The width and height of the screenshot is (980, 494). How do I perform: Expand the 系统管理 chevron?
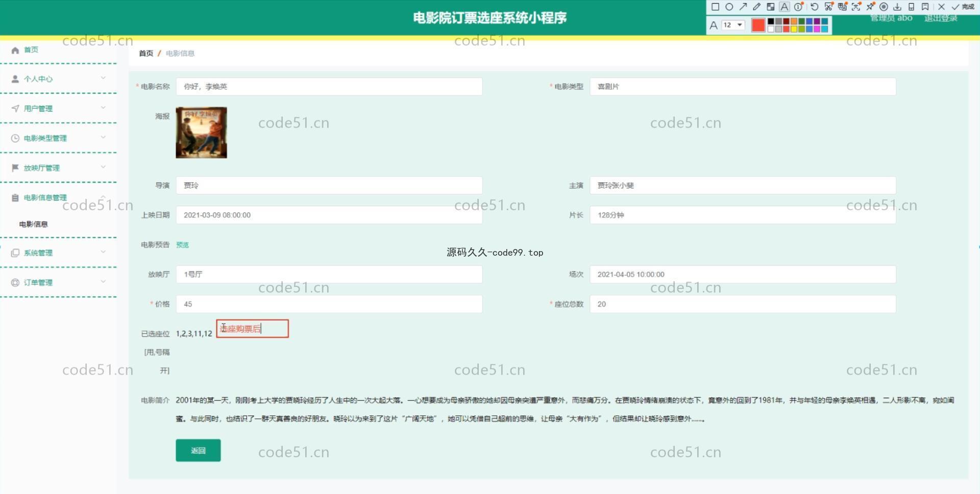coord(103,252)
